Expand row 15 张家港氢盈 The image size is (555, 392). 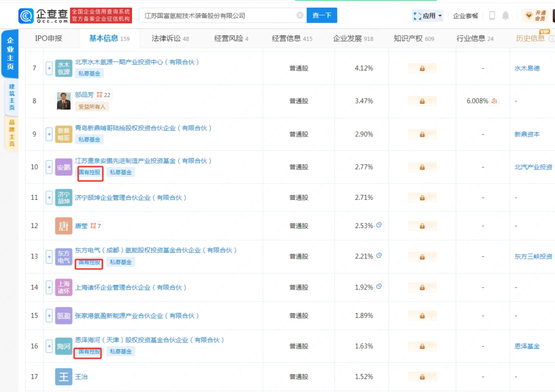pos(49,315)
